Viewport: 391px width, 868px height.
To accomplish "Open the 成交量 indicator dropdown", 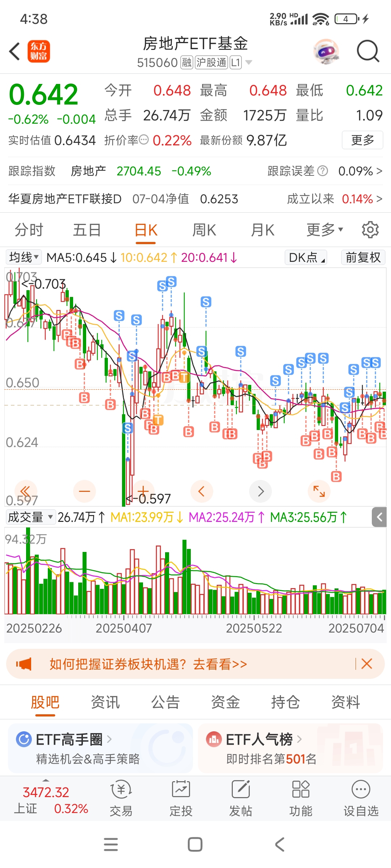I will (30, 517).
